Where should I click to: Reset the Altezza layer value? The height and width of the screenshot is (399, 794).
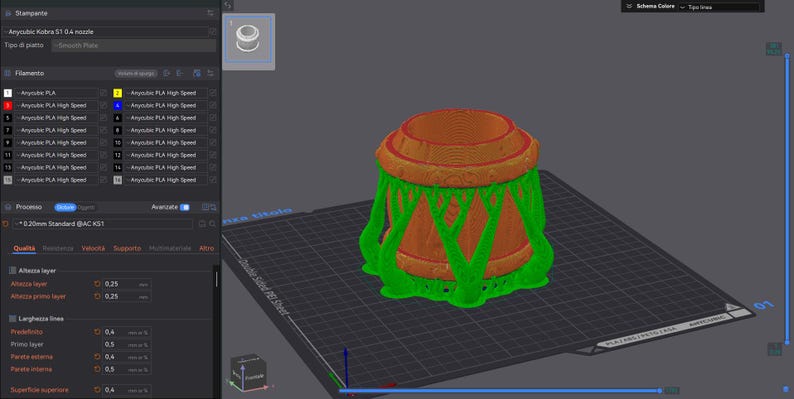[x=97, y=284]
